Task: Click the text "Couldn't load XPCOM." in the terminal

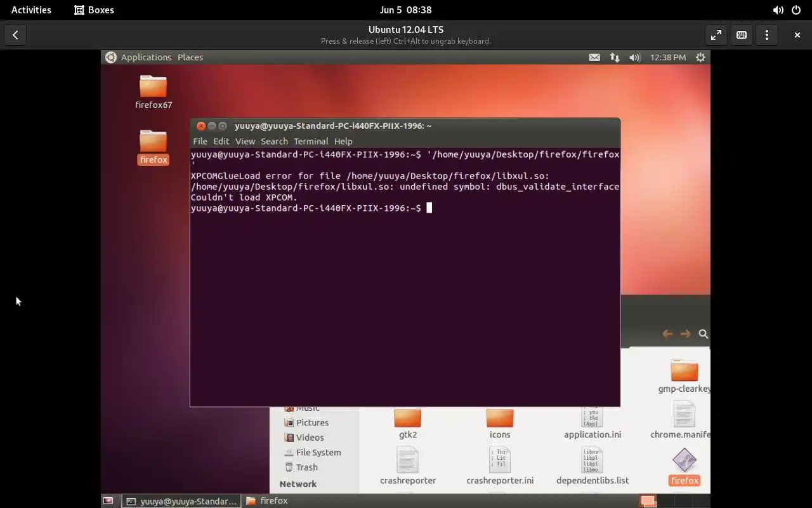Action: pyautogui.click(x=244, y=197)
